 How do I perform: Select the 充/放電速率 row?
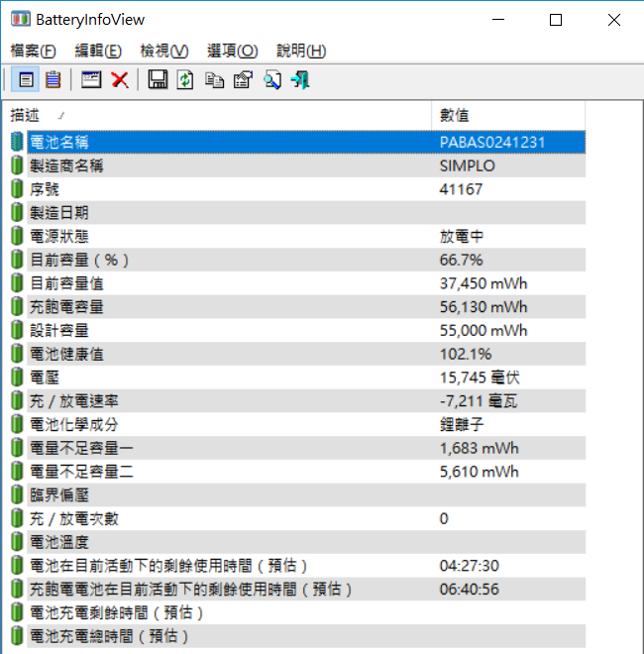click(x=298, y=401)
